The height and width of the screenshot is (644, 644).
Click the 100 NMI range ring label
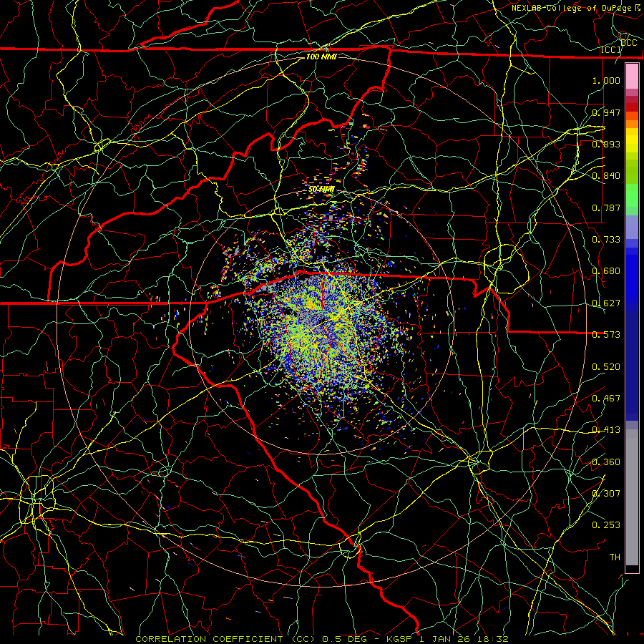321,57
